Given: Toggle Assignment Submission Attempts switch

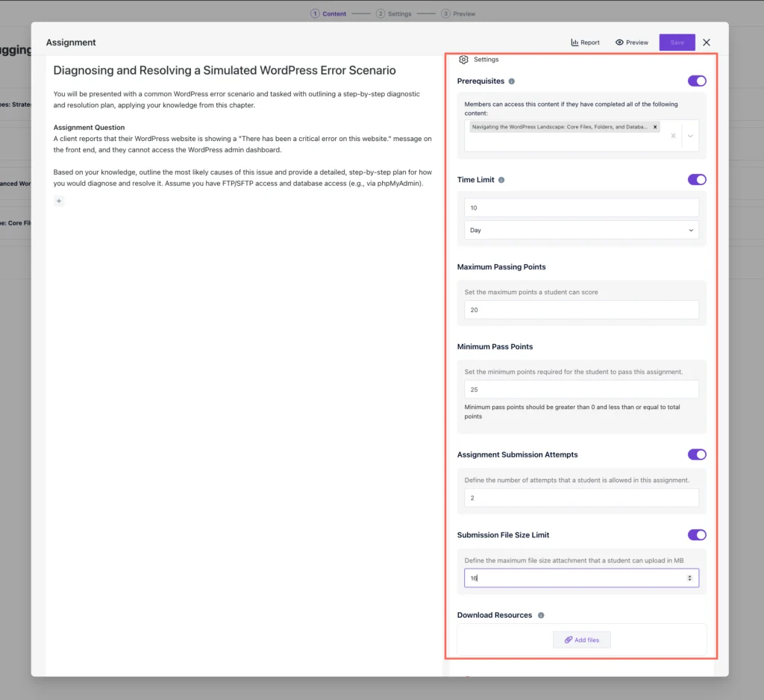Looking at the screenshot, I should (x=696, y=454).
